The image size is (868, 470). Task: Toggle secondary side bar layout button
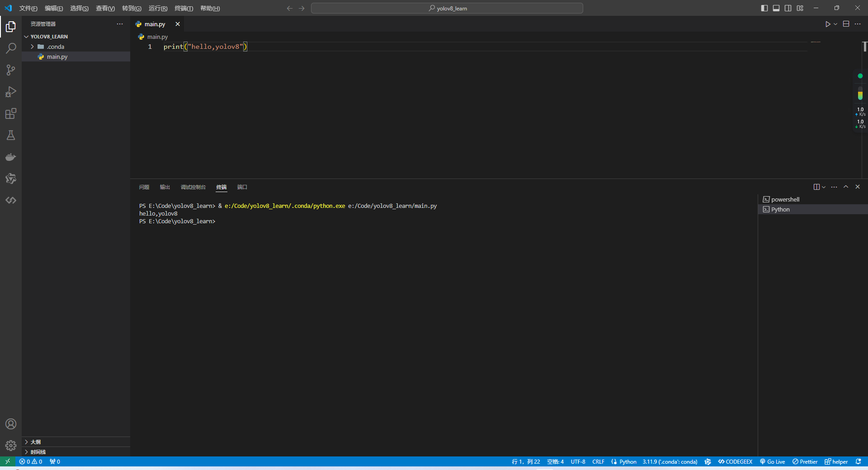(x=788, y=8)
